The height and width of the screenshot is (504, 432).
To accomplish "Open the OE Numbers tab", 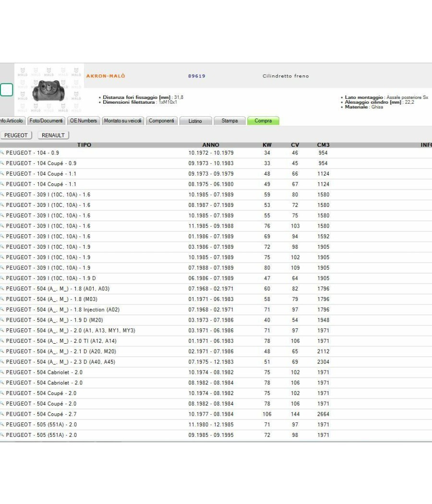I will [x=84, y=121].
